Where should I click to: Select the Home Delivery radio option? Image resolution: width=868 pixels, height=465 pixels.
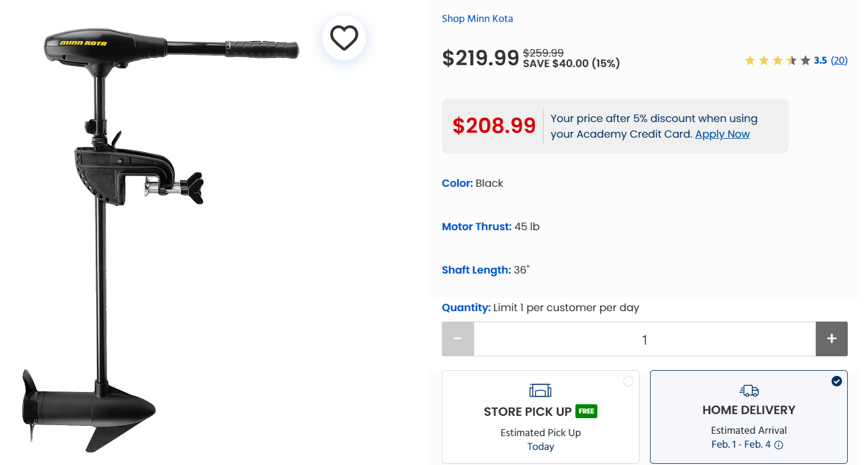tap(836, 381)
